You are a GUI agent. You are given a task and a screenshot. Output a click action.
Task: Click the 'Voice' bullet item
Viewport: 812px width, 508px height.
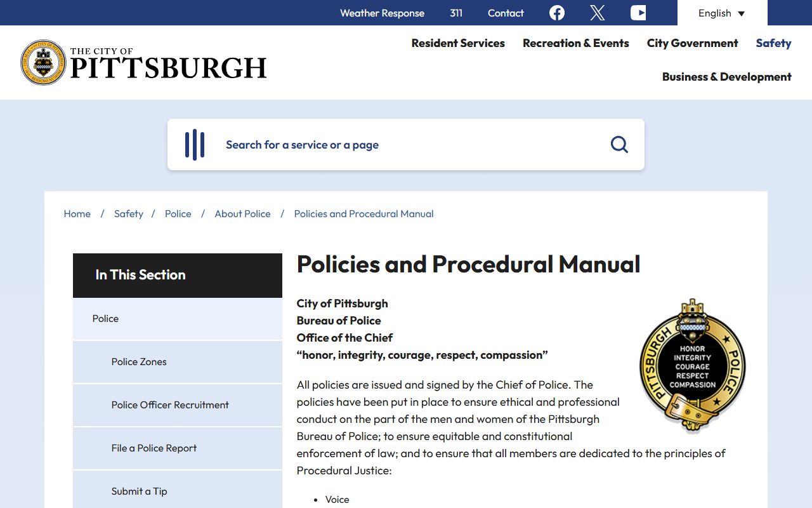tap(337, 500)
